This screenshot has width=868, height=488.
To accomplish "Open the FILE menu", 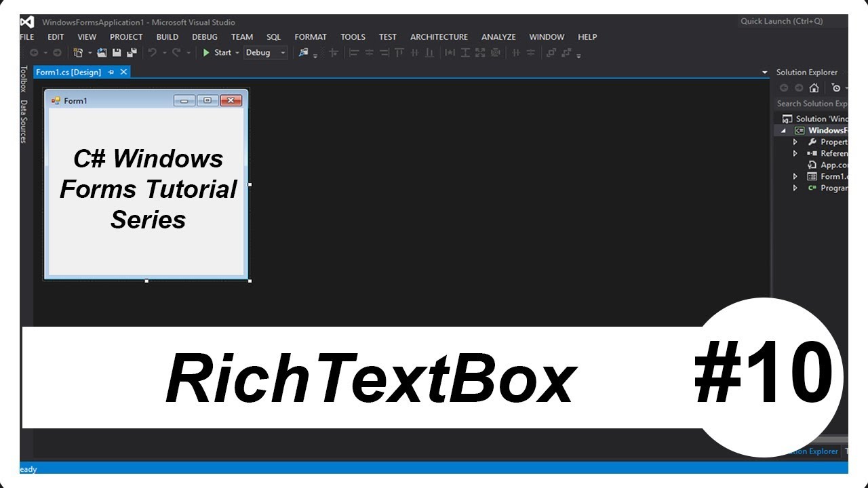I will point(27,37).
